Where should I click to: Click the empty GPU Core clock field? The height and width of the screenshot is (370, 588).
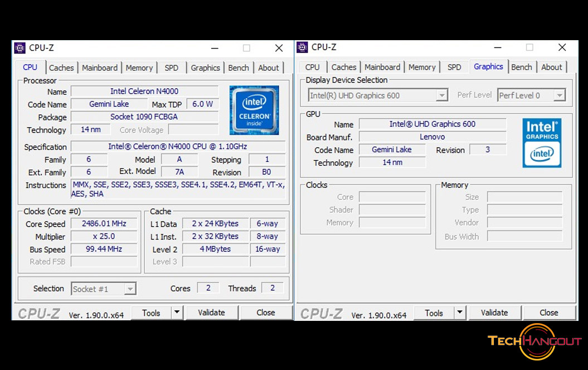[x=392, y=197]
